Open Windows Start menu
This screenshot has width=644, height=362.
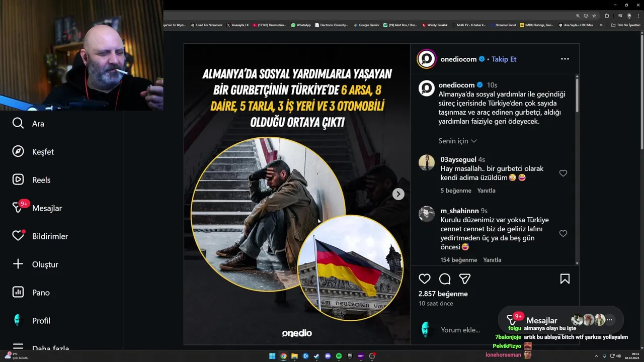click(x=272, y=356)
